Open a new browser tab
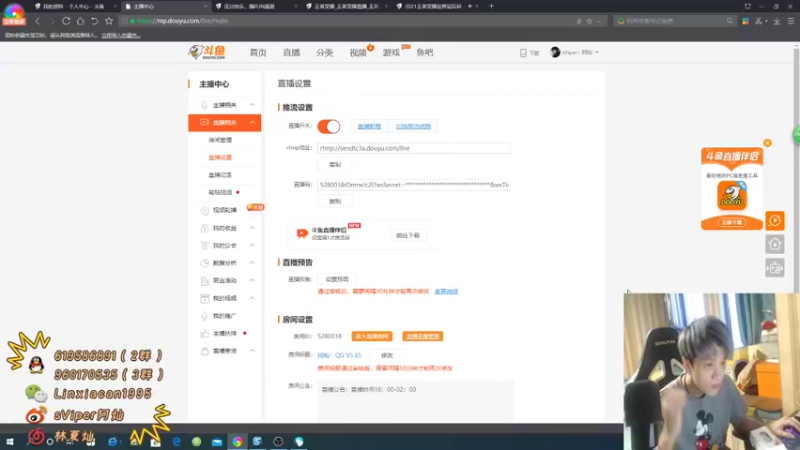The image size is (800, 450). (x=491, y=6)
